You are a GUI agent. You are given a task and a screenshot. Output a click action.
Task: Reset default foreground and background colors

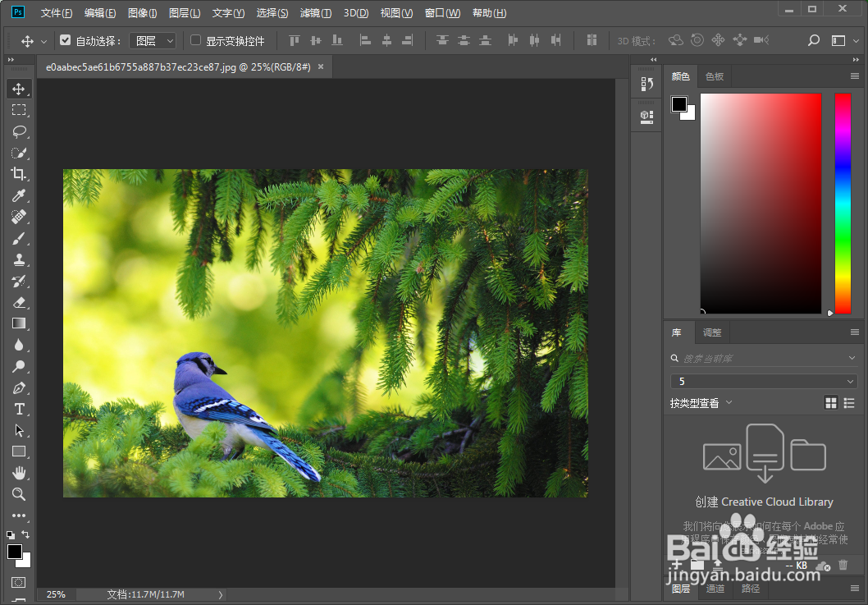click(x=11, y=535)
